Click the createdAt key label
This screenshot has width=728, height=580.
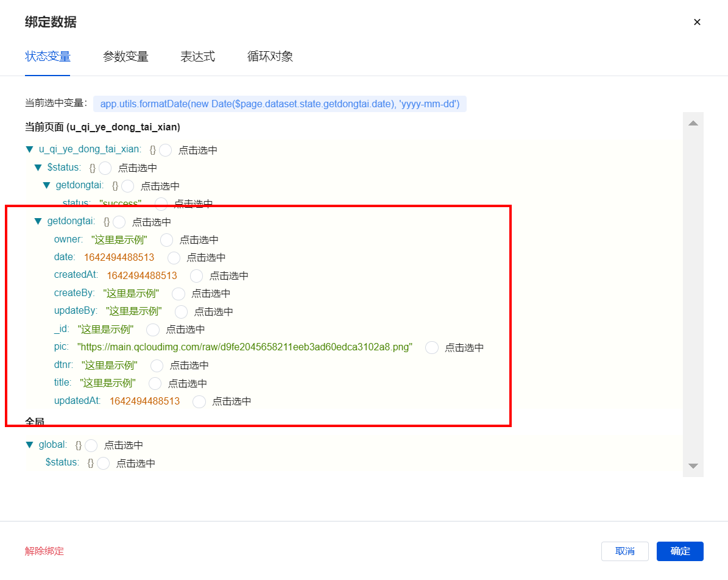pyautogui.click(x=76, y=275)
